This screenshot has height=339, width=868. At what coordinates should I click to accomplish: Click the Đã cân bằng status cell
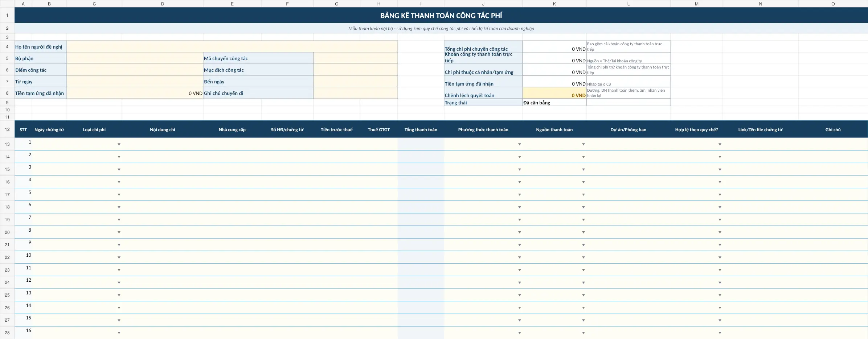(x=554, y=103)
